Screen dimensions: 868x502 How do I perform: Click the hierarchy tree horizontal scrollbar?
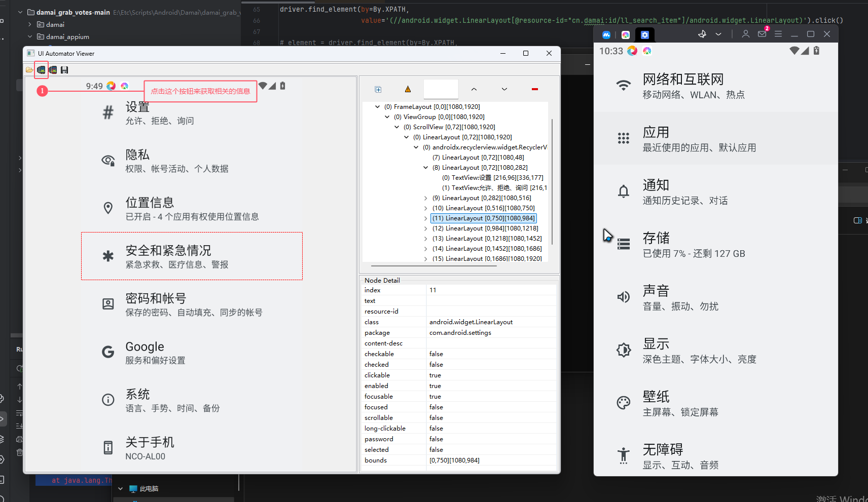point(433,265)
